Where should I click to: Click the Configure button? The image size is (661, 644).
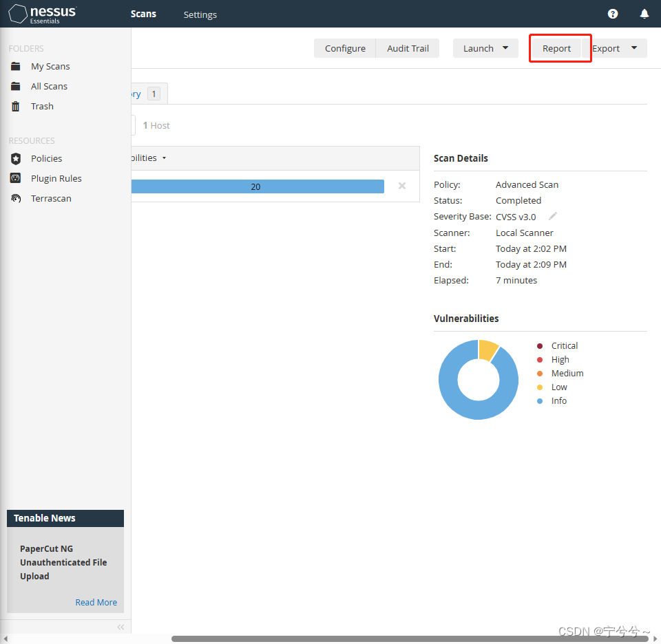tap(345, 48)
